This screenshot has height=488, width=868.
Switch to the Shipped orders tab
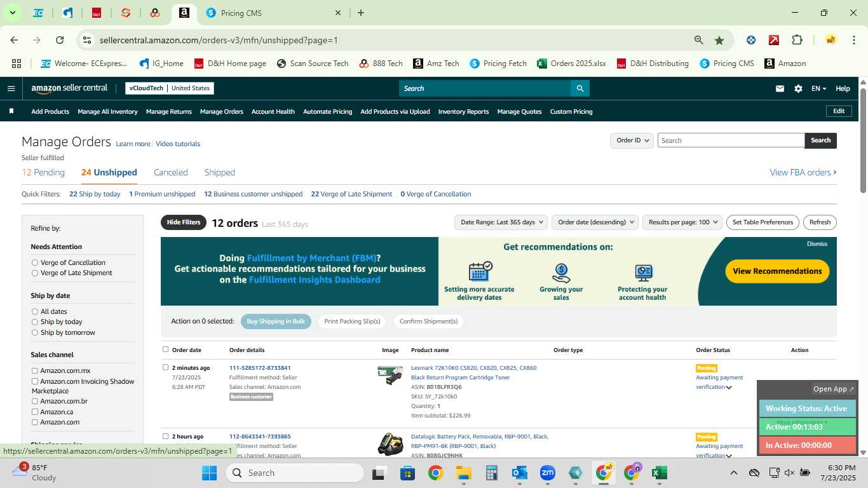click(220, 172)
